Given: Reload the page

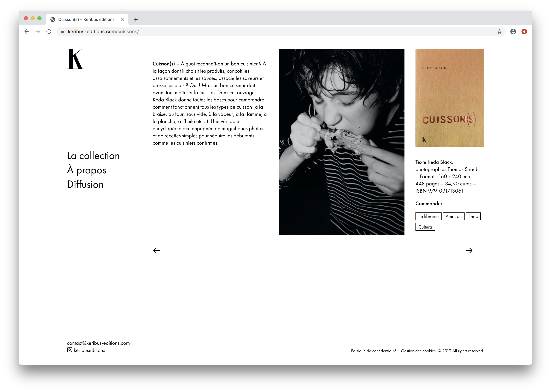Looking at the screenshot, I should 49,32.
